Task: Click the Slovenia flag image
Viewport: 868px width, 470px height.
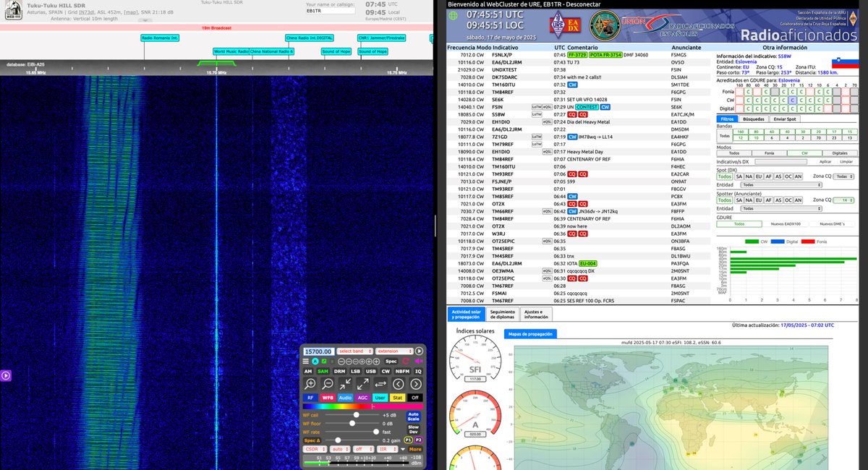Action: pyautogui.click(x=846, y=63)
